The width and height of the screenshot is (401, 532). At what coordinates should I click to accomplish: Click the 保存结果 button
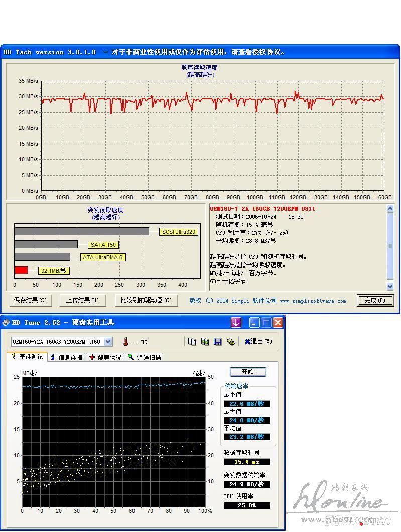click(x=30, y=300)
